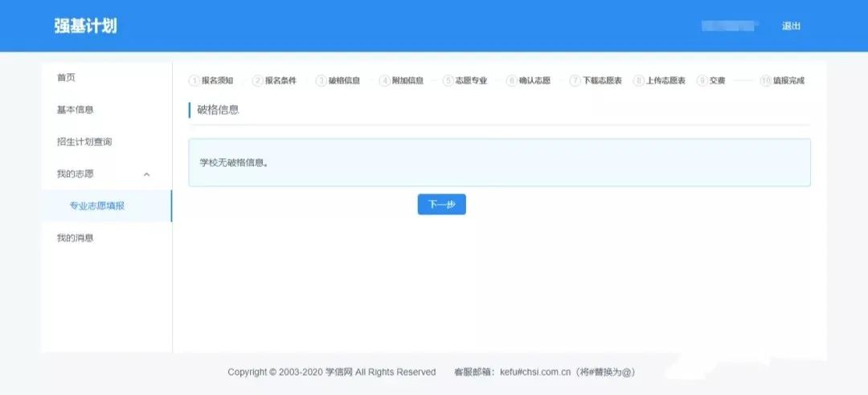This screenshot has width=868, height=395.
Task: Jump to the 填报完成 step label
Action: (788, 81)
